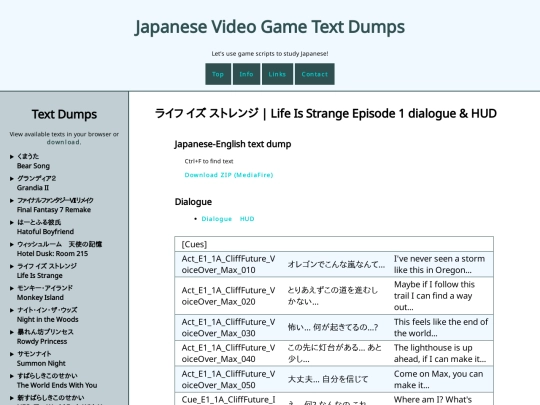
Task: Click the Life Is Strange Episode 1 page heading
Action: coord(326,114)
